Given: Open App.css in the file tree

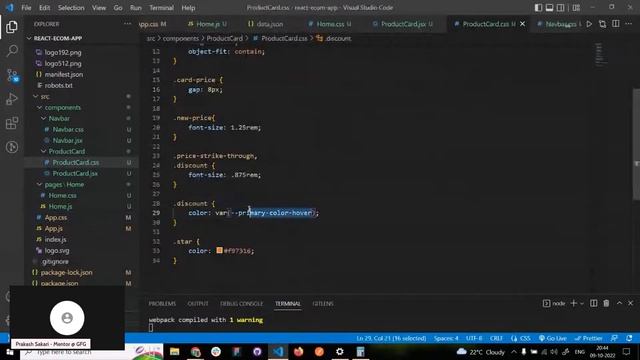Looking at the screenshot, I should 56,218.
